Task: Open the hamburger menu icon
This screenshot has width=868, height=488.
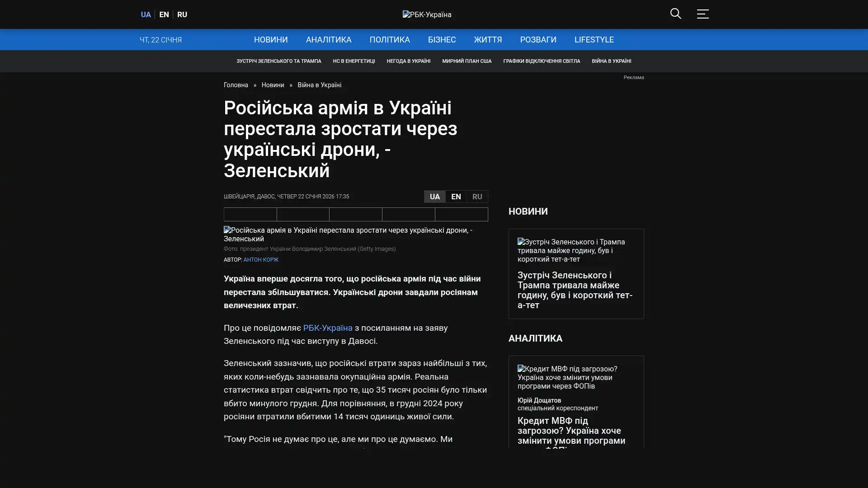Action: tap(703, 14)
